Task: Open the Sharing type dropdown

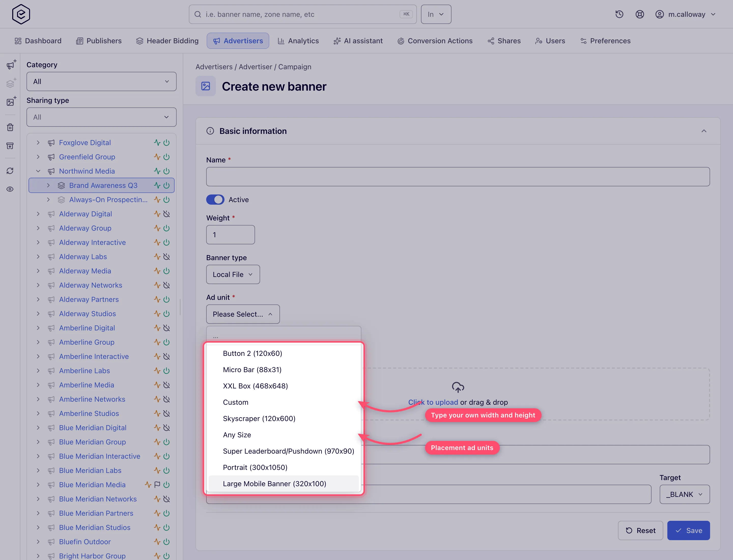Action: coord(101,117)
